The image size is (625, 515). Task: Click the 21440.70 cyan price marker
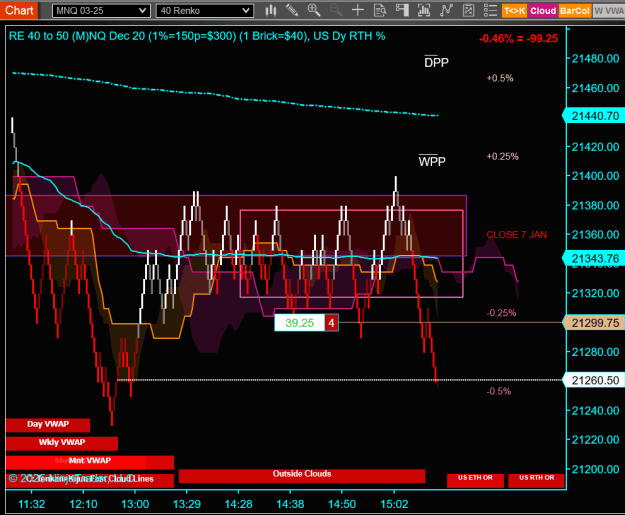[594, 116]
